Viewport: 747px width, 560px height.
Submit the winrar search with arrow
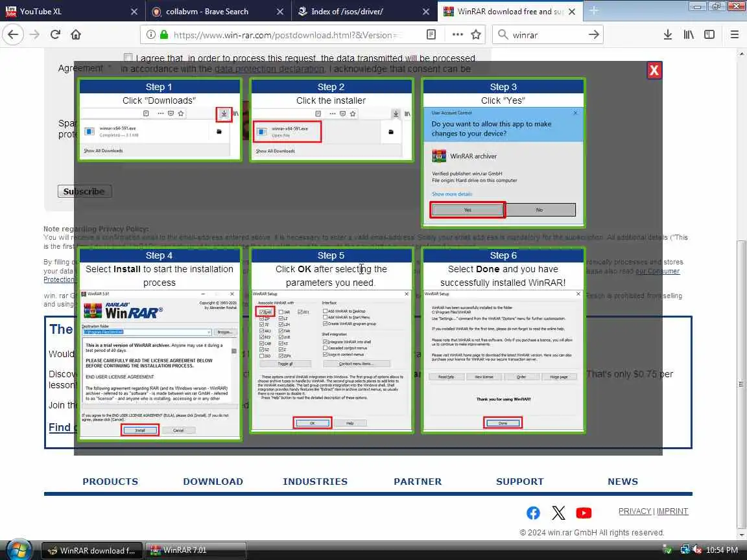click(593, 34)
